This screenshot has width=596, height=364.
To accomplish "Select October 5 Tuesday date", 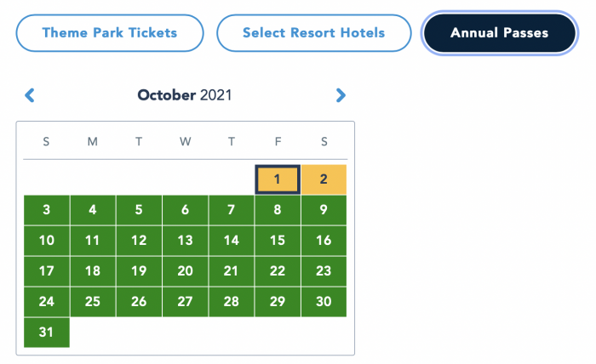I will 139,210.
